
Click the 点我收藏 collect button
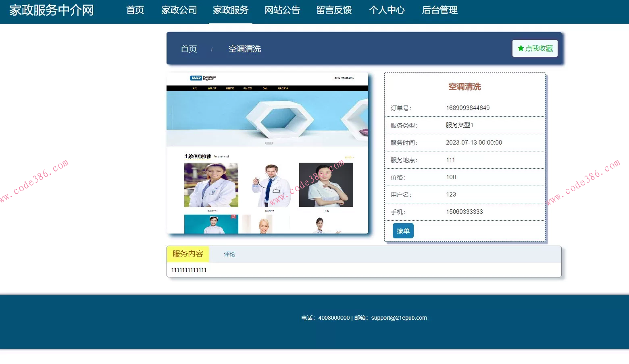[535, 48]
